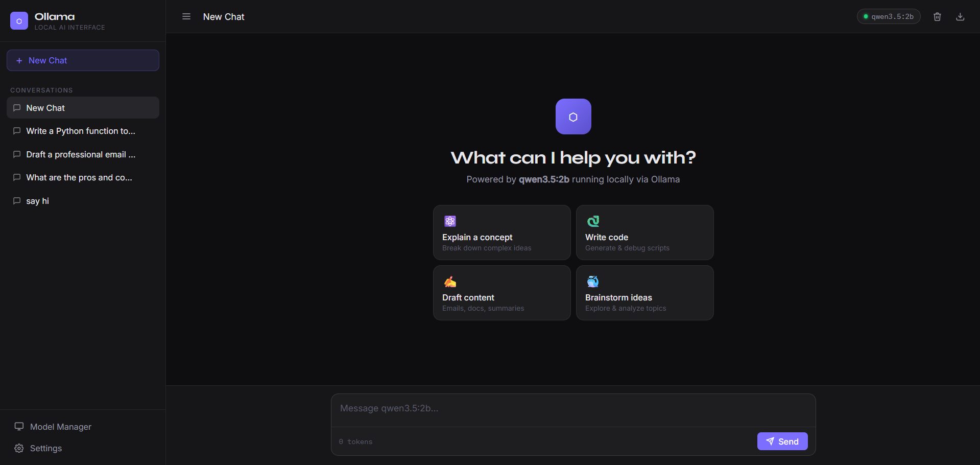The image size is (980, 465).
Task: Open Model Manager from the sidebar
Action: point(83,427)
